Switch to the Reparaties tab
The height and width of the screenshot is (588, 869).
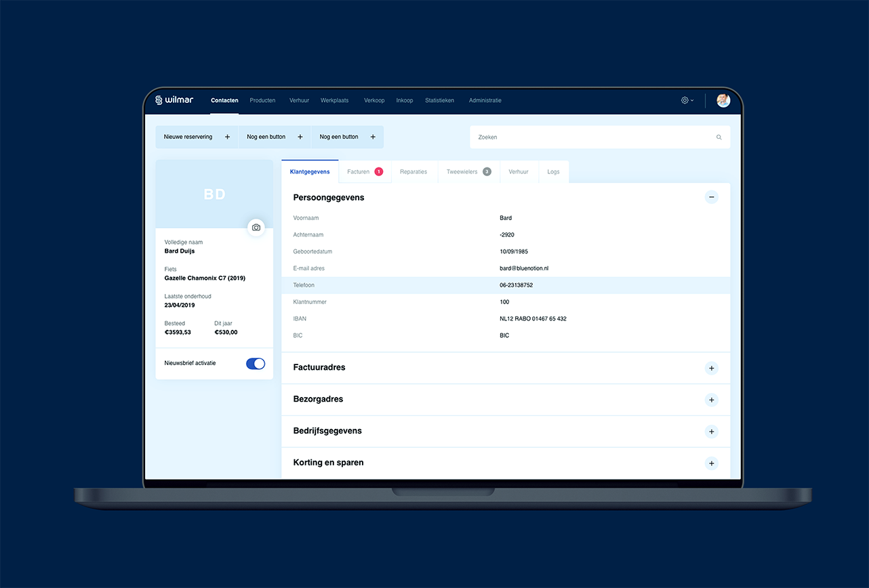coord(413,172)
